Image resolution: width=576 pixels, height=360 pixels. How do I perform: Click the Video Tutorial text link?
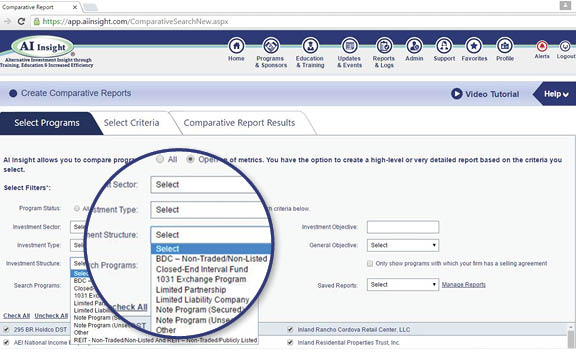[x=492, y=94]
